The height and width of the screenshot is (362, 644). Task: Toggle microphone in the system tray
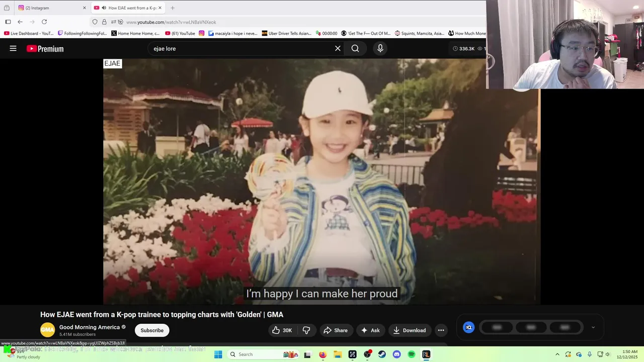589,354
